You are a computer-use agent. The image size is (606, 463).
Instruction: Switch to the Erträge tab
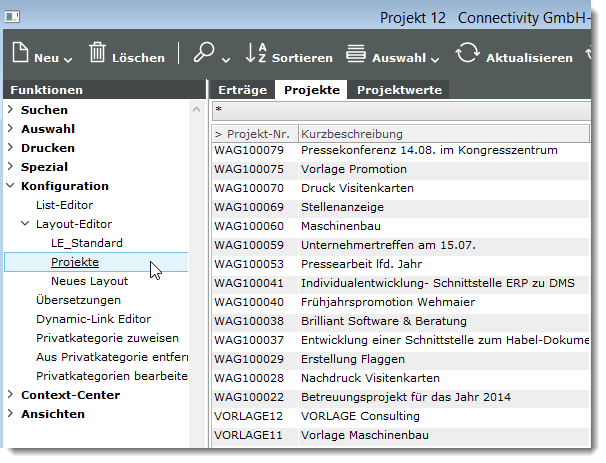241,90
